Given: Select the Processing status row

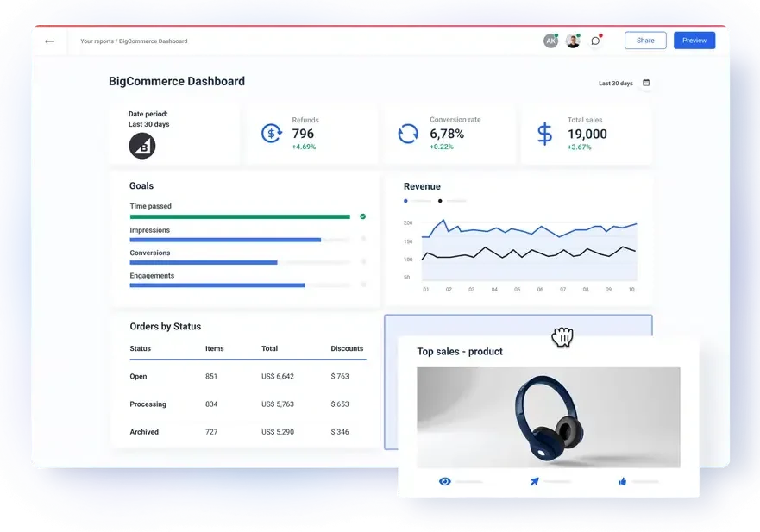Looking at the screenshot, I should click(248, 404).
